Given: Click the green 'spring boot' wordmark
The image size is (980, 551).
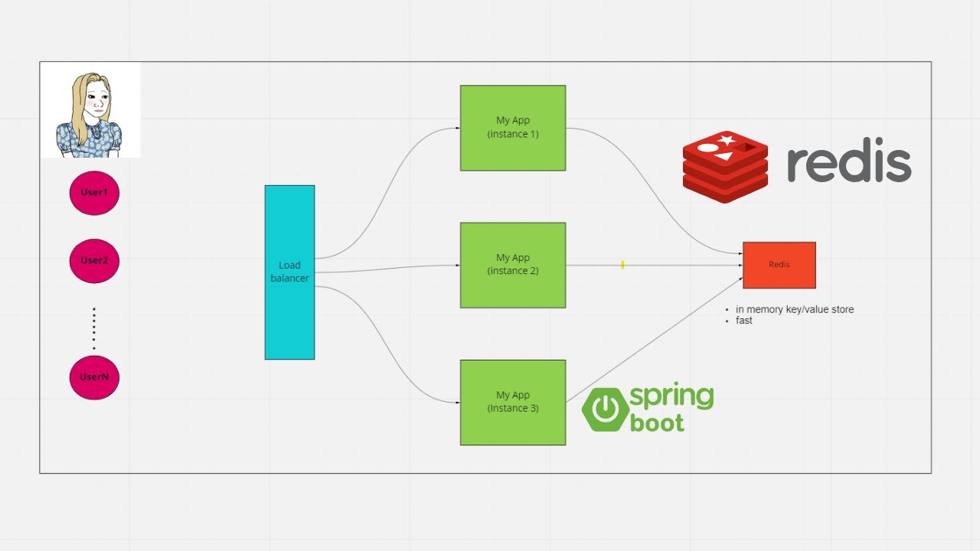Looking at the screenshot, I should coord(671,409).
